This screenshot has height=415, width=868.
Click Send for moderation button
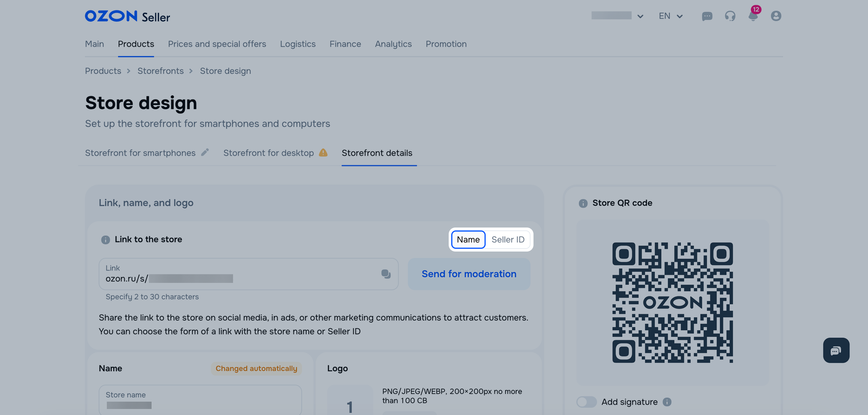coord(469,274)
